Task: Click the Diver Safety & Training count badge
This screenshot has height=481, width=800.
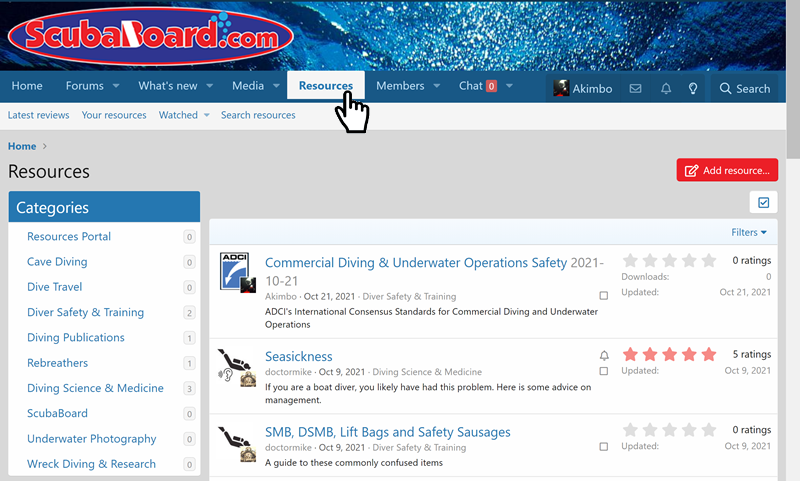Action: coord(189,313)
